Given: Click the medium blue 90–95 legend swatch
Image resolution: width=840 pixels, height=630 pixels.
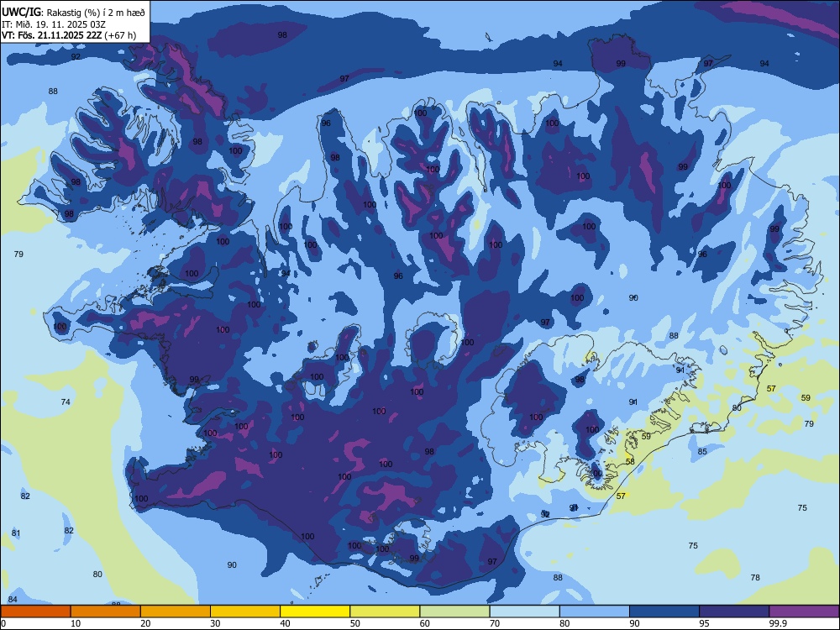Looking at the screenshot, I should (664, 612).
